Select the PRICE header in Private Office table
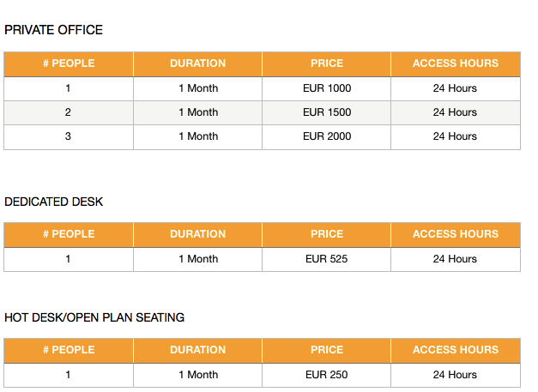538x392 pixels. (327, 63)
